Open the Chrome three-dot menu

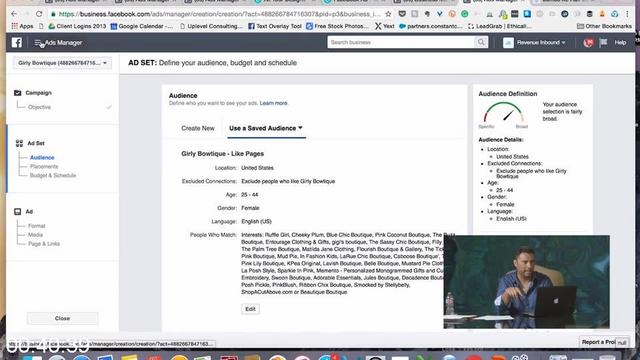coord(627,14)
